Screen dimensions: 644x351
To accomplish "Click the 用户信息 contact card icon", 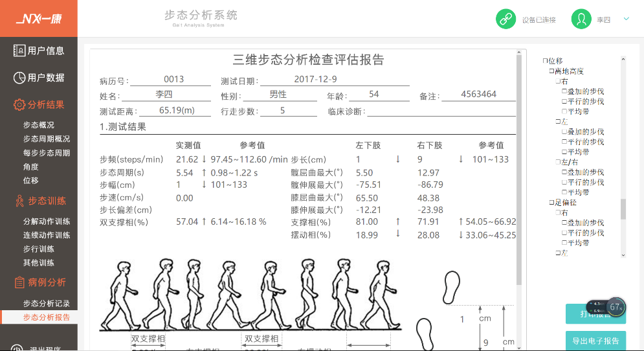I will [19, 51].
